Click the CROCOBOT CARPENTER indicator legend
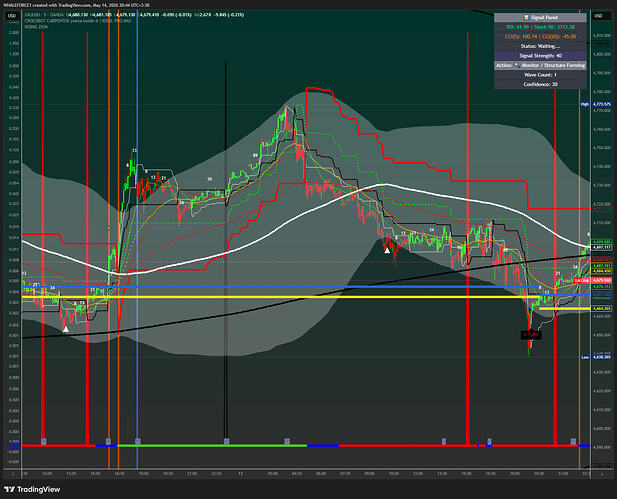The width and height of the screenshot is (617, 499). 78,21
